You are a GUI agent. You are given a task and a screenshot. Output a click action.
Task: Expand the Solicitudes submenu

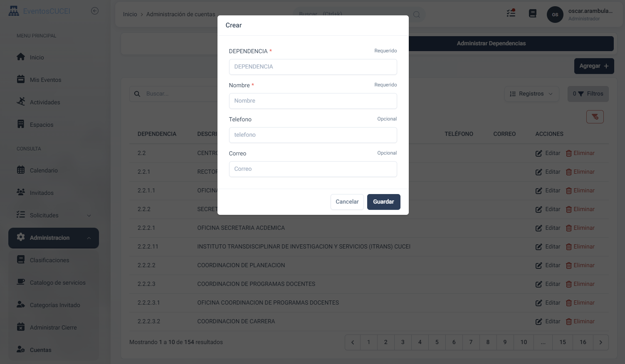click(x=89, y=215)
